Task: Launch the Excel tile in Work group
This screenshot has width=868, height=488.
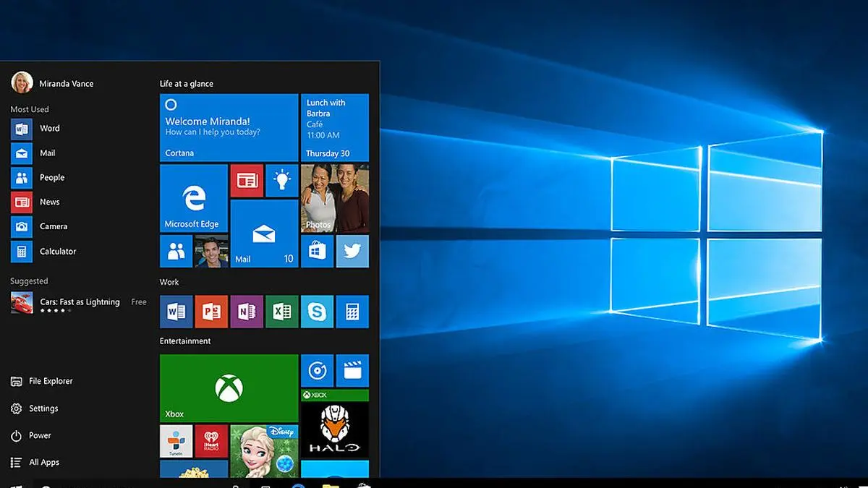Action: 281,312
